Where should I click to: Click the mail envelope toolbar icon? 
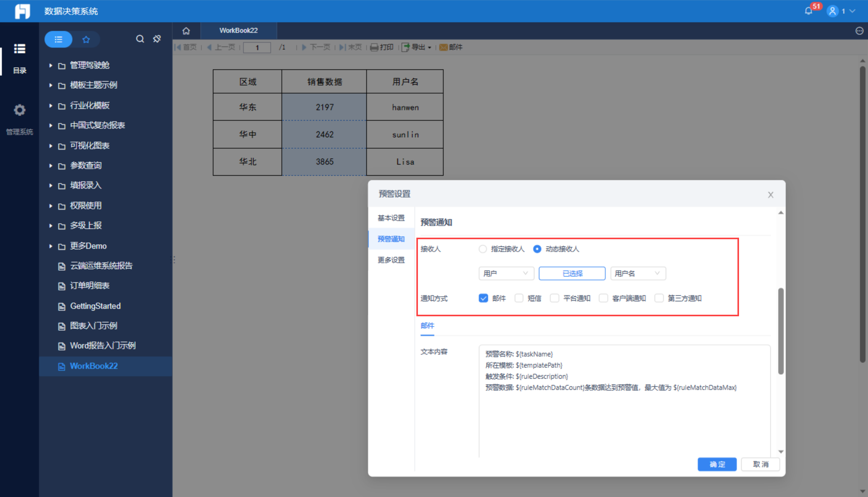(443, 47)
